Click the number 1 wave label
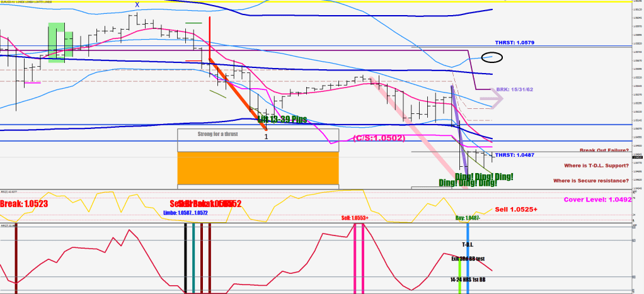Viewport: 644px width, 294px height. tap(266, 137)
